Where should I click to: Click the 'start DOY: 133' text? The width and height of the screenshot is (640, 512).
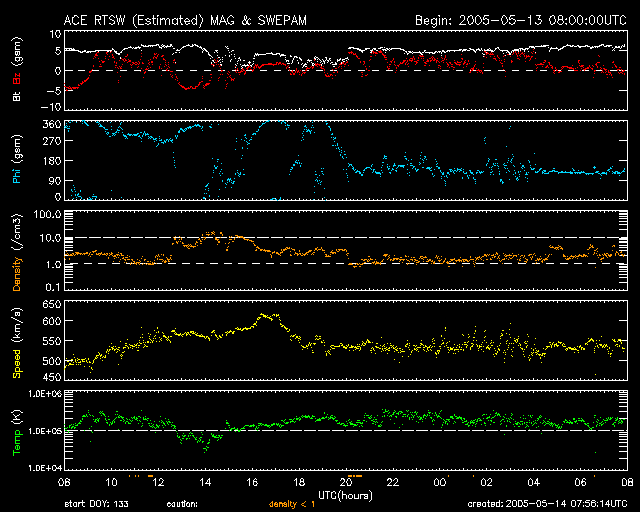click(x=97, y=504)
